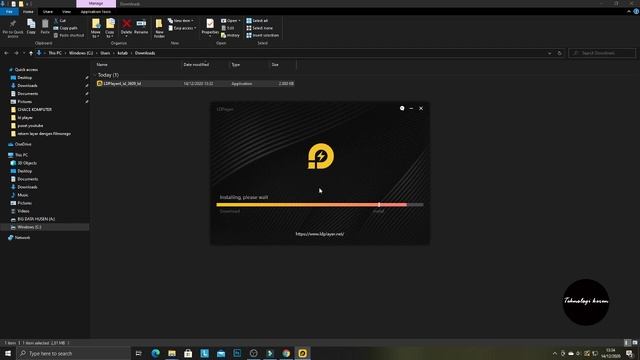Viewport: 640px width, 360px height.
Task: Click Select all in ribbon
Action: pyautogui.click(x=257, y=20)
